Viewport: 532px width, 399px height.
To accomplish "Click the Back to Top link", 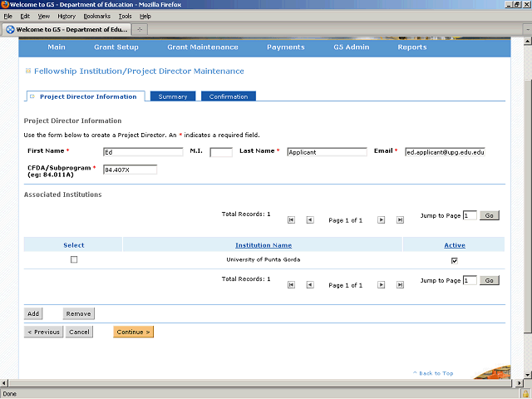I will (x=433, y=373).
